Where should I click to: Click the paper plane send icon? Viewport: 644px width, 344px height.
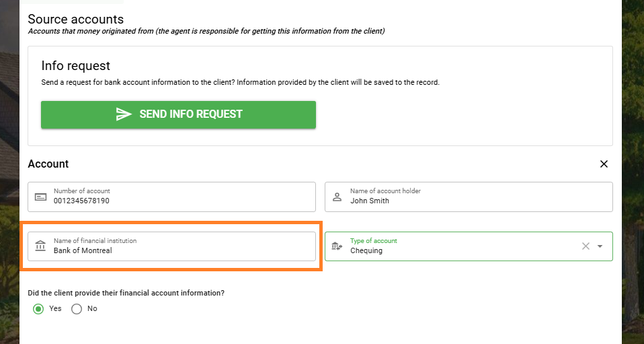pos(124,114)
